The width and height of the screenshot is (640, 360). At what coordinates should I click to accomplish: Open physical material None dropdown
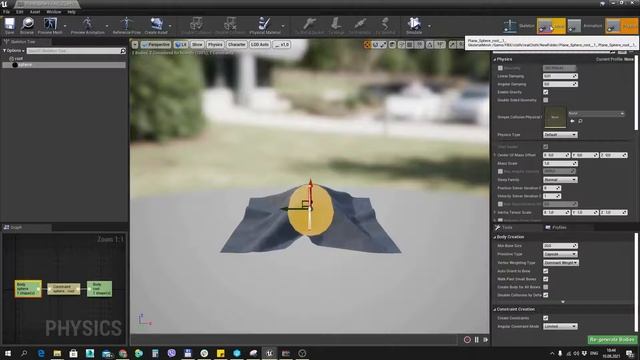(x=596, y=114)
